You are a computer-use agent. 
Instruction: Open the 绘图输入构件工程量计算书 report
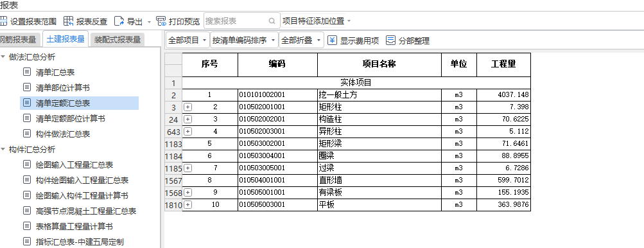[82, 196]
